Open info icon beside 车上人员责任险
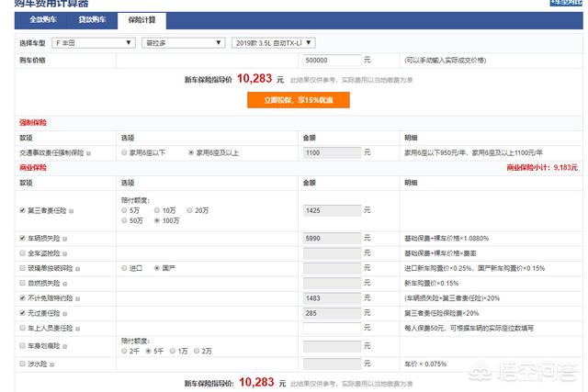The width and height of the screenshot is (588, 392). coord(77,329)
